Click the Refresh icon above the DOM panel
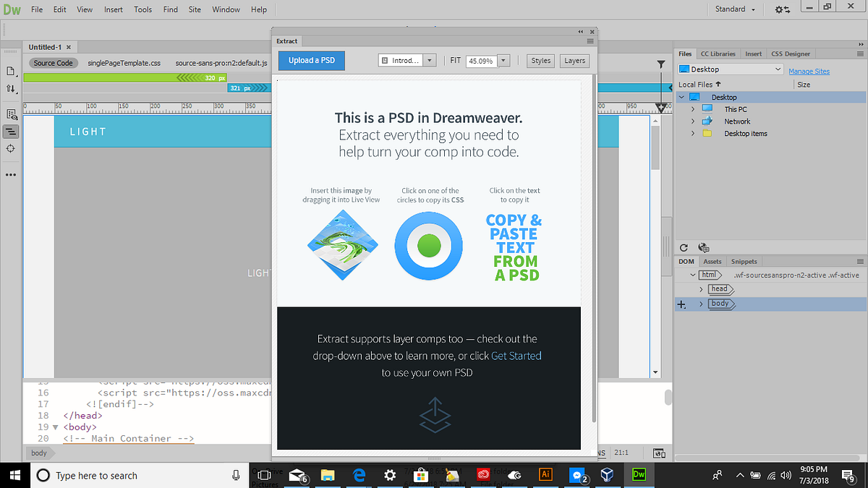The width and height of the screenshot is (868, 488). coord(684,248)
